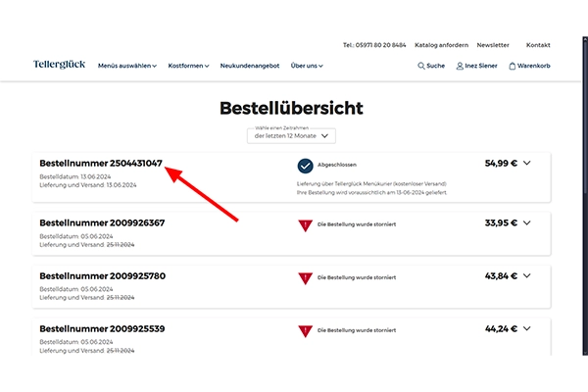Click the blue Abgeschlossen checkmark icon
Image resolution: width=588 pixels, height=392 pixels.
305,166
